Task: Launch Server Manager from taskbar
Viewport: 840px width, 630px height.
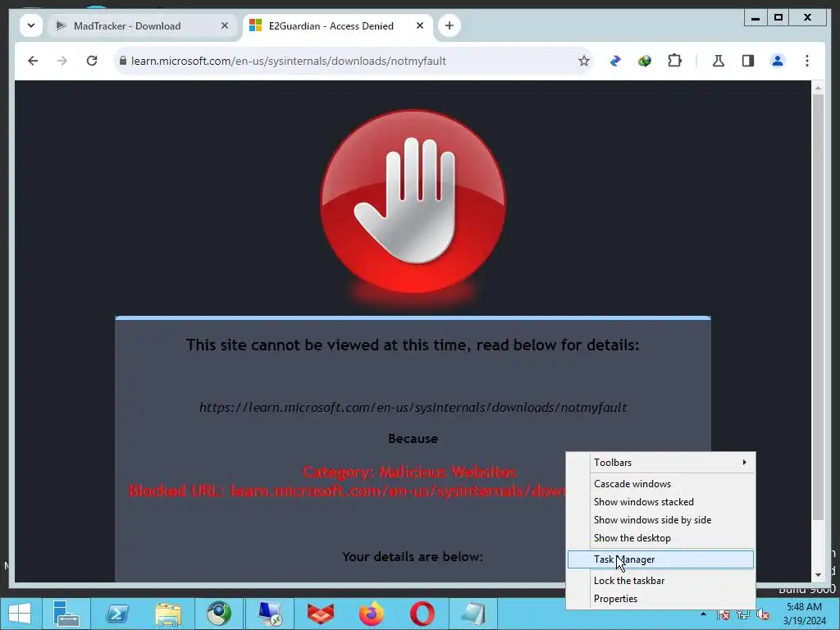Action: (x=66, y=614)
